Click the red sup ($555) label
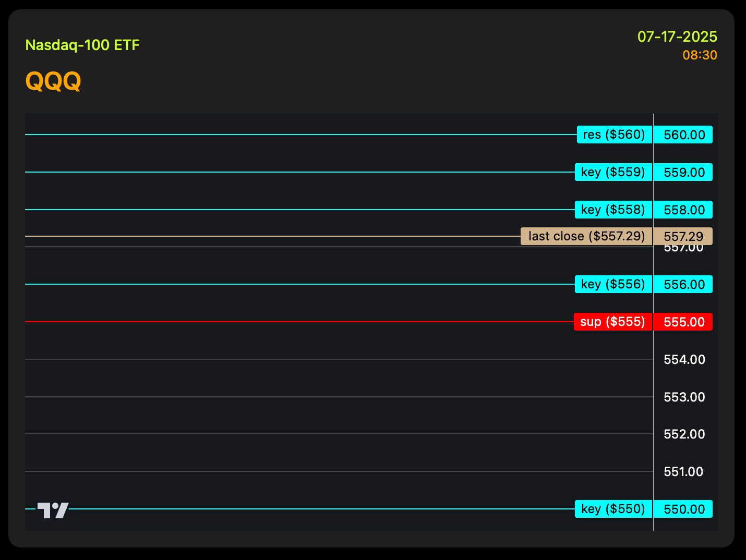Viewport: 746px width, 560px height. click(612, 322)
